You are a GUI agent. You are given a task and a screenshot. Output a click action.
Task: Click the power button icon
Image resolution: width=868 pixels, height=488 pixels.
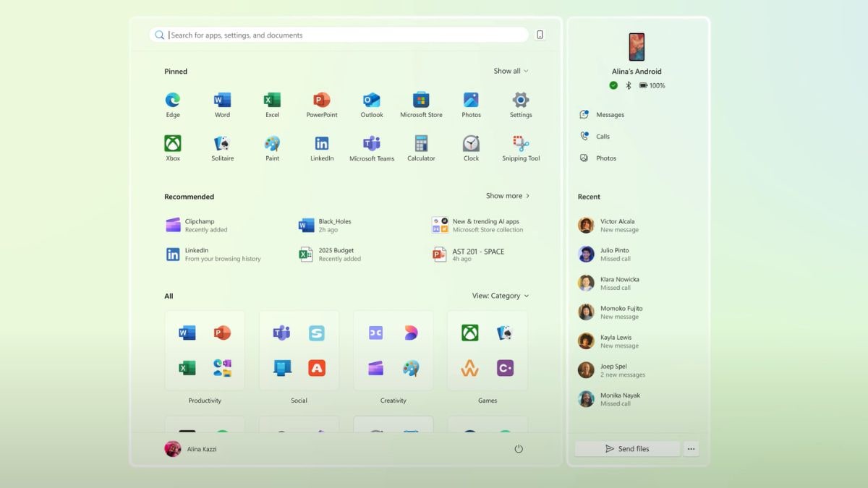pos(519,449)
